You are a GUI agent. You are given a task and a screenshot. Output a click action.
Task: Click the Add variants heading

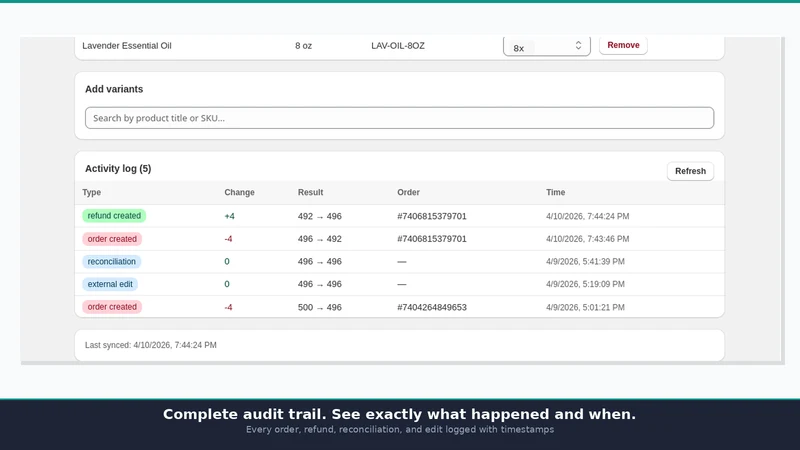[114, 89]
